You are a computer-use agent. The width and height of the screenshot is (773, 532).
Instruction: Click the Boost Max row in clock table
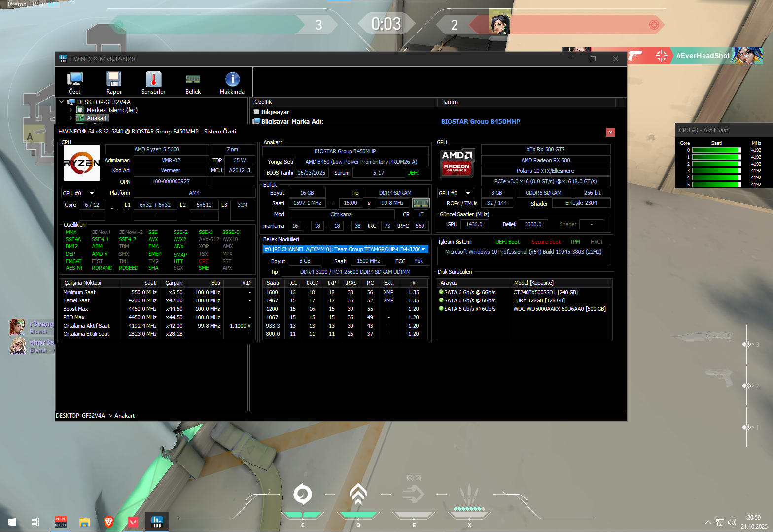tap(157, 309)
